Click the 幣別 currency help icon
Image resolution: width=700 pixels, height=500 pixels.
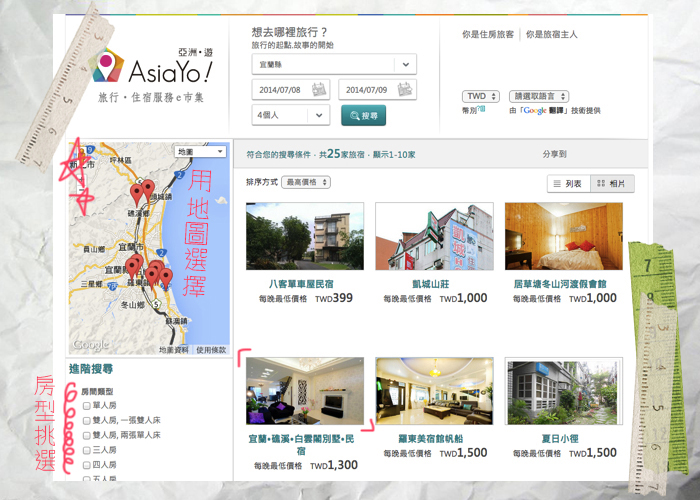coord(481,108)
